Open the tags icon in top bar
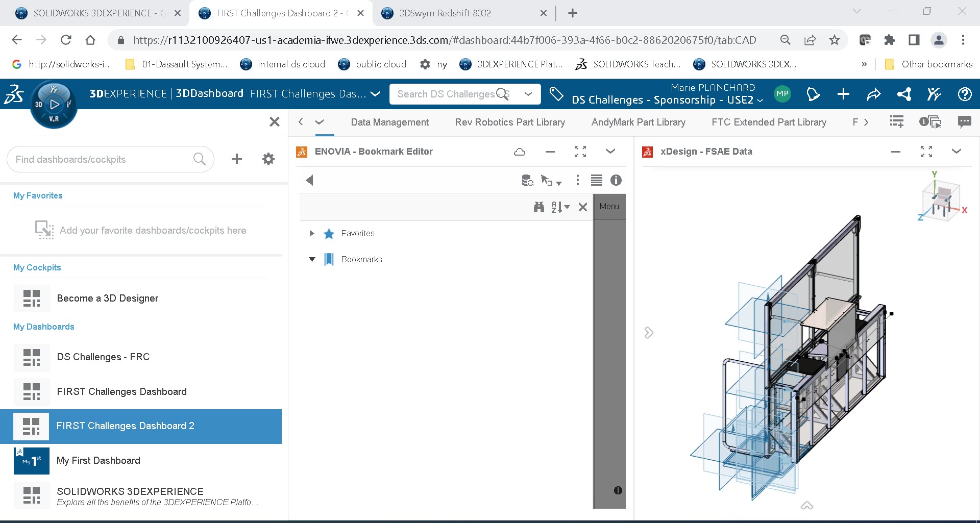This screenshot has width=980, height=523. pyautogui.click(x=556, y=94)
